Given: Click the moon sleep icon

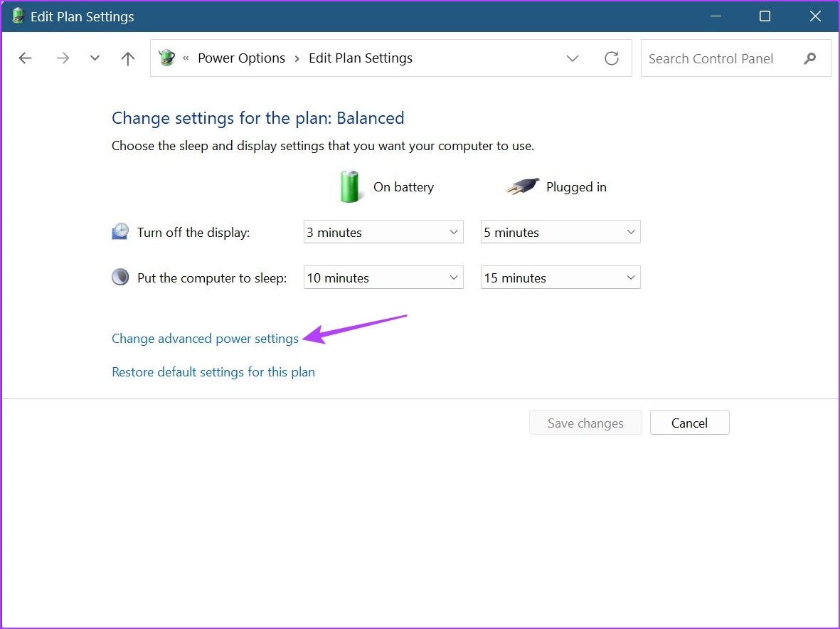Looking at the screenshot, I should point(120,277).
